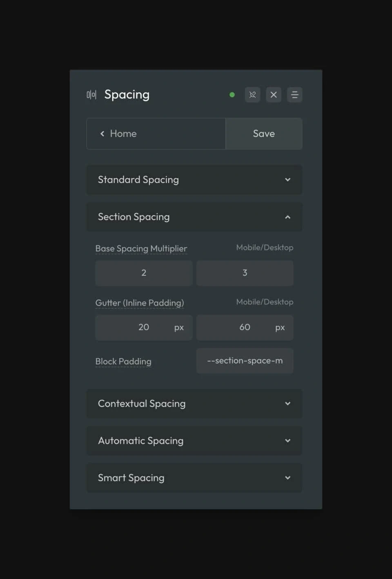392x579 pixels.
Task: Close the Spacing panel
Action: (x=274, y=94)
